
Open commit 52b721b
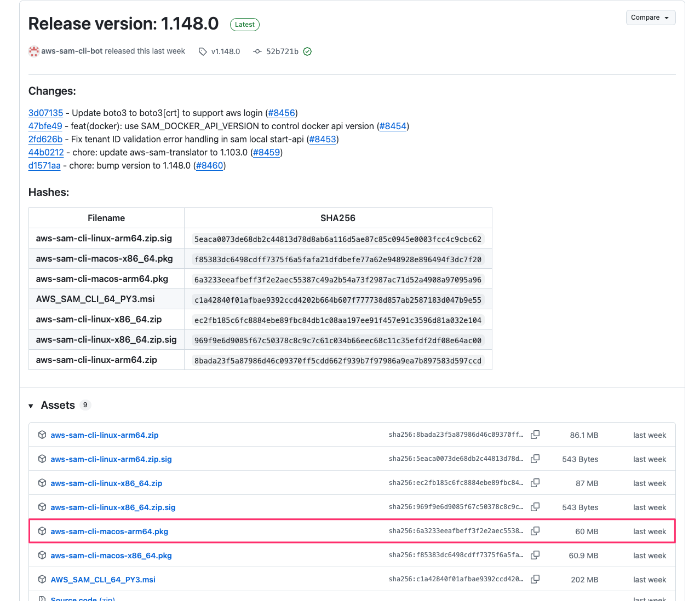(282, 51)
